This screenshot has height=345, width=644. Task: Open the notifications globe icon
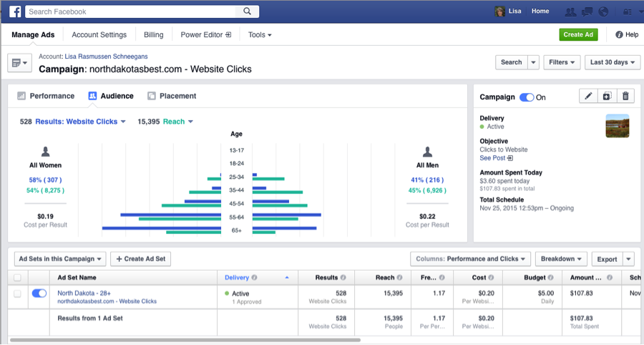coord(603,11)
